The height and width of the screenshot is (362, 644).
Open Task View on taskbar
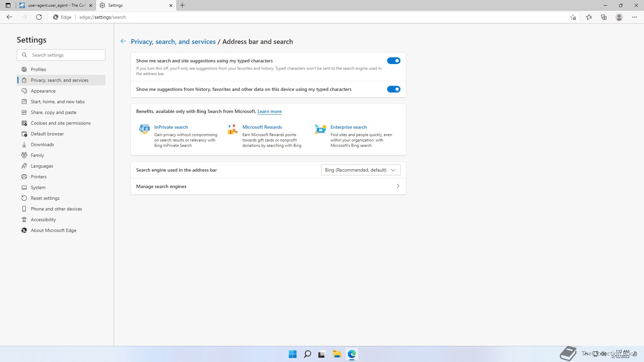coord(322,354)
